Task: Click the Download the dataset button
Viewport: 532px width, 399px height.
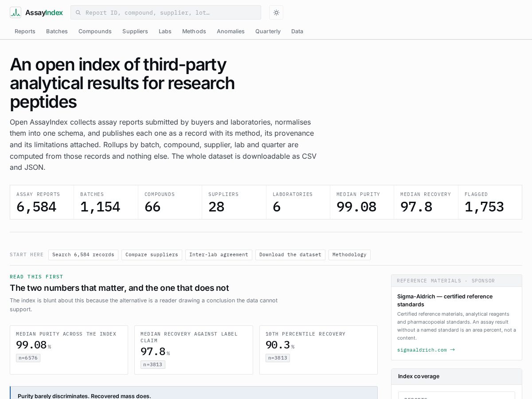Action: click(x=290, y=255)
